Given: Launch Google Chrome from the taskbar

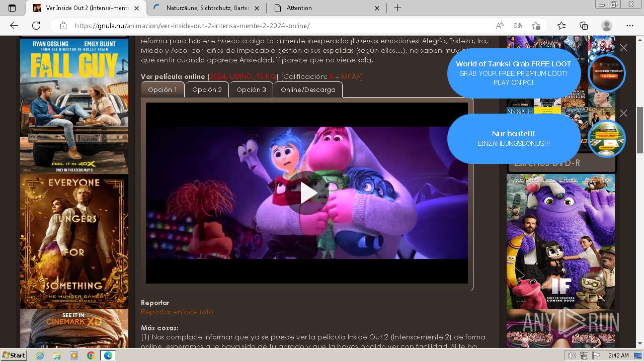Looking at the screenshot, I should (x=91, y=355).
